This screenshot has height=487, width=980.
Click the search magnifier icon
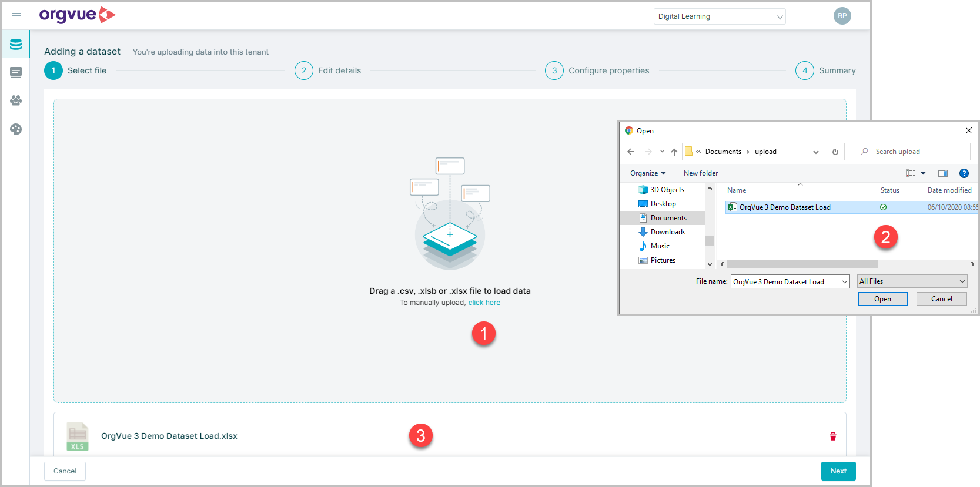(x=864, y=152)
